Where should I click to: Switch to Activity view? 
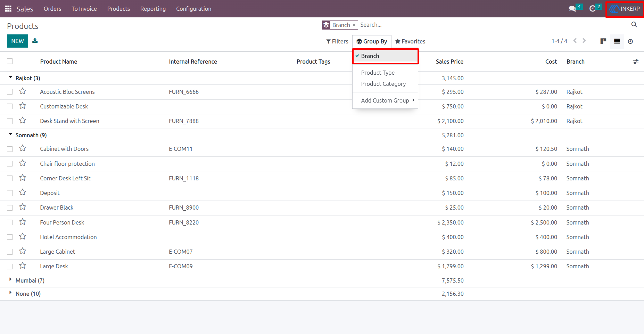[x=630, y=41]
